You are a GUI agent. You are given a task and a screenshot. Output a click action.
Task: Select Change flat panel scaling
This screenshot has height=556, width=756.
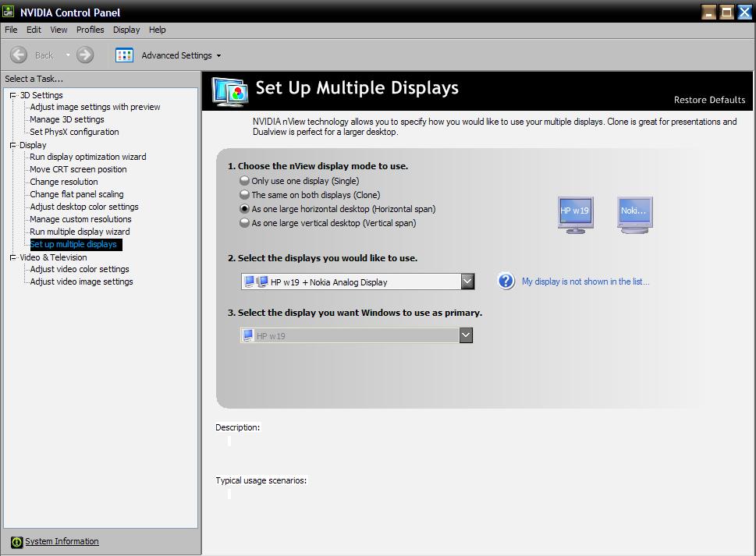[x=76, y=195]
